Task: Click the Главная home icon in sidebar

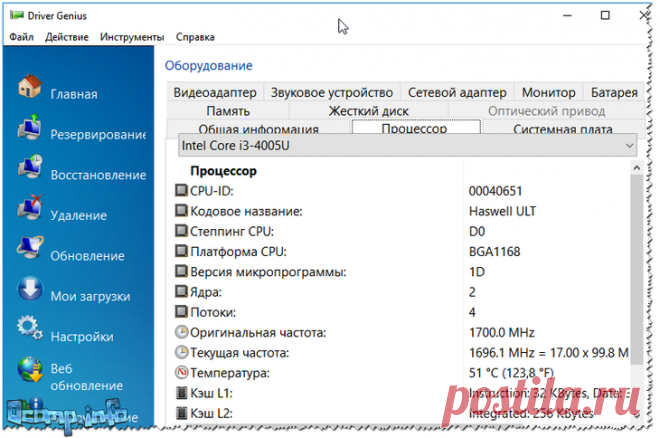Action: tap(28, 89)
